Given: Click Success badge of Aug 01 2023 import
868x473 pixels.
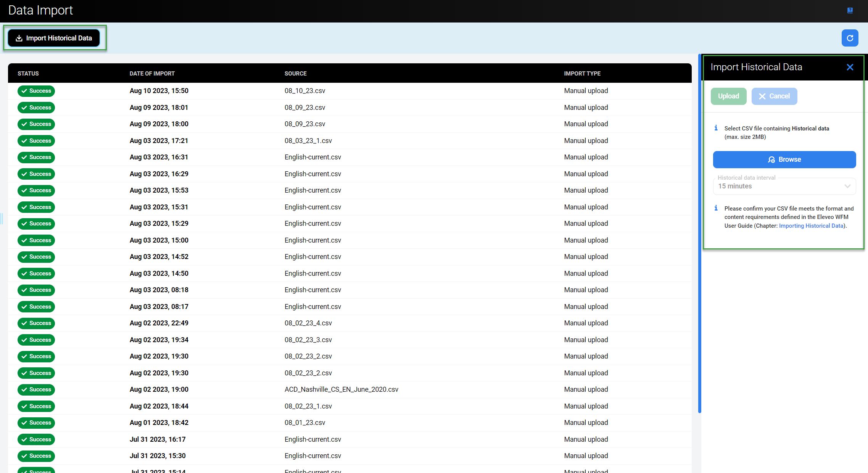Looking at the screenshot, I should [36, 423].
